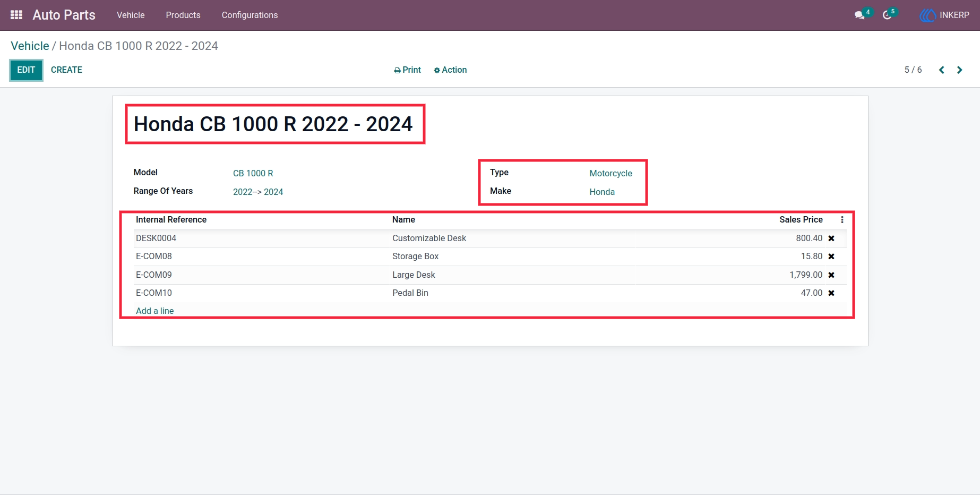Remove the Storage Box row
The height and width of the screenshot is (495, 980).
pyautogui.click(x=831, y=257)
